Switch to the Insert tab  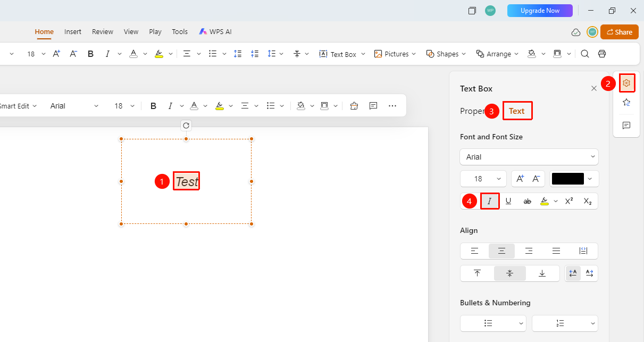pyautogui.click(x=73, y=31)
